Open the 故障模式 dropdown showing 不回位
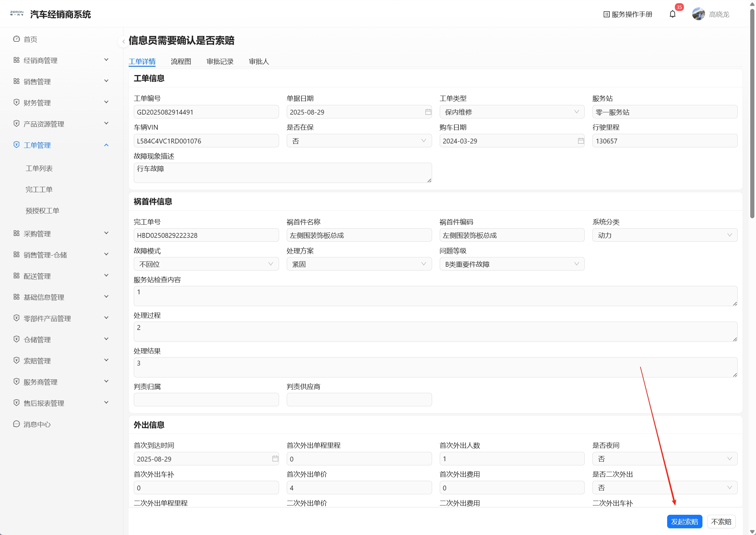Image resolution: width=756 pixels, height=535 pixels. (x=206, y=264)
